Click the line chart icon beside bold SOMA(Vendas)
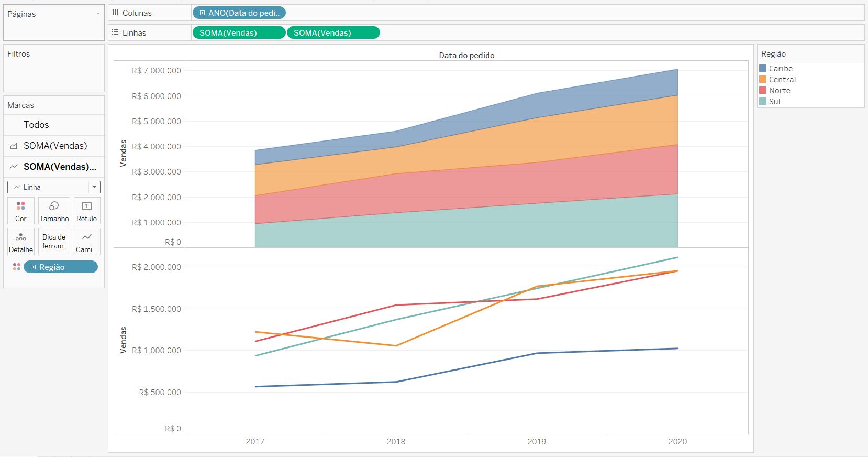 (x=14, y=167)
